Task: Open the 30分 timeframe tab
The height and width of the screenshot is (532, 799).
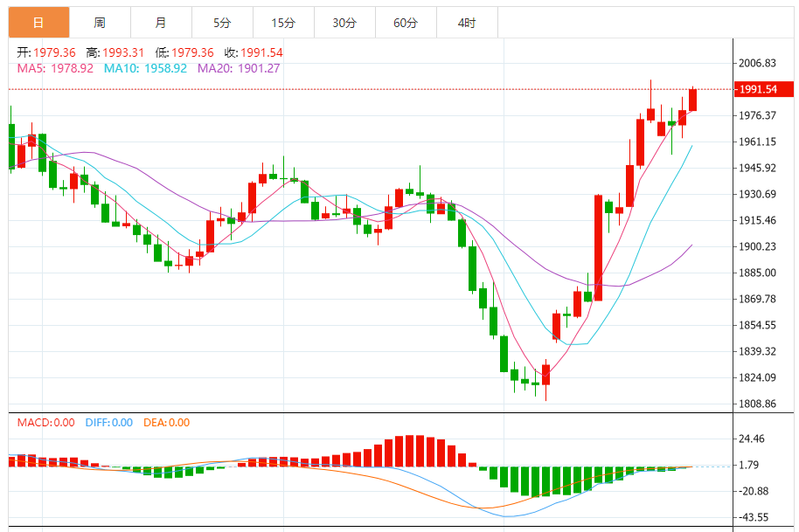Action: [344, 23]
